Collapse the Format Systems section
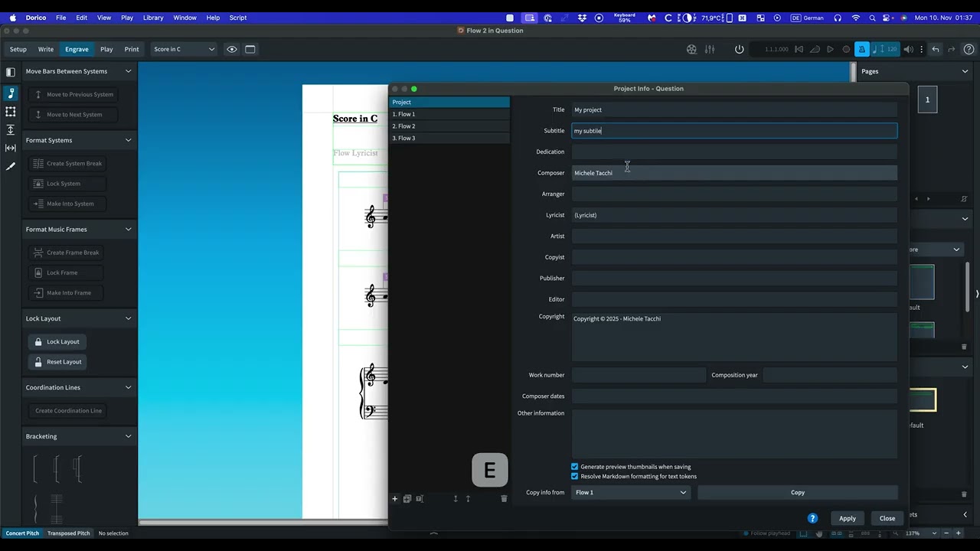The width and height of the screenshot is (980, 551). [x=129, y=140]
